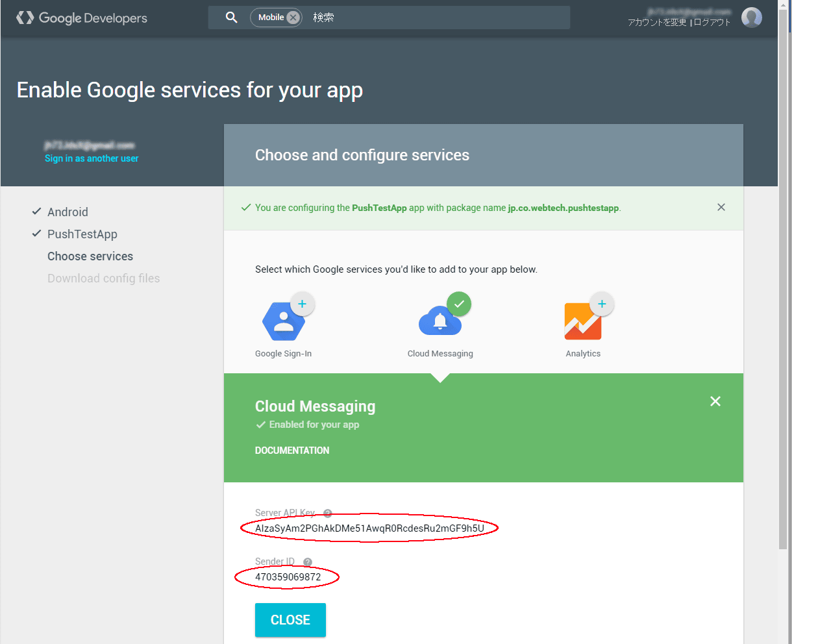This screenshot has height=644, width=831.
Task: Toggle Cloud Messaging green check badge
Action: (459, 304)
